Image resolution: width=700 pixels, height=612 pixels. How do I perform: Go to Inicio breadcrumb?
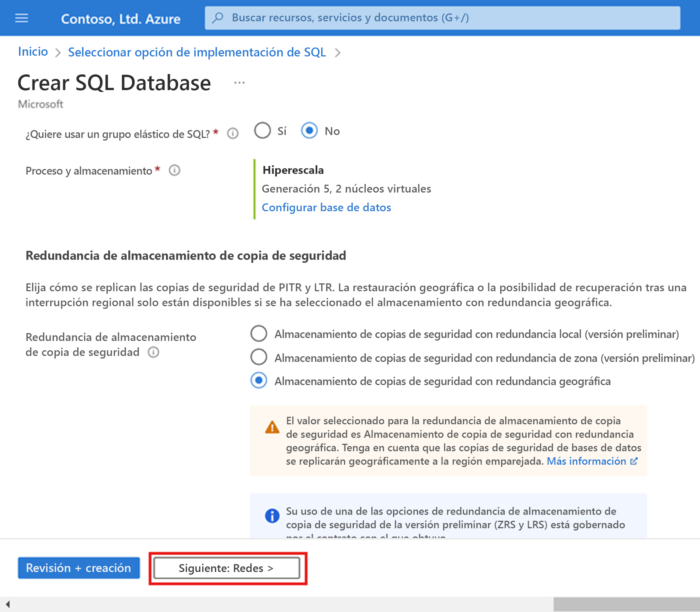[33, 52]
